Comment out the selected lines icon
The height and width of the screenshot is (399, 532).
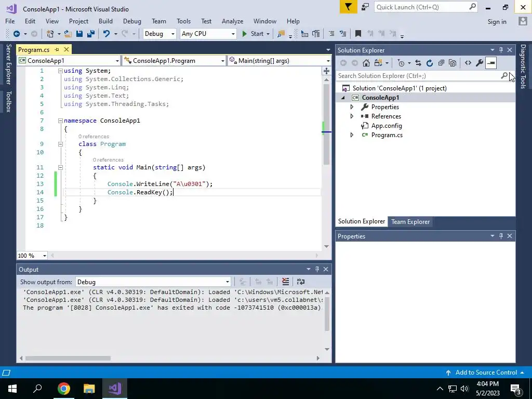pyautogui.click(x=331, y=34)
